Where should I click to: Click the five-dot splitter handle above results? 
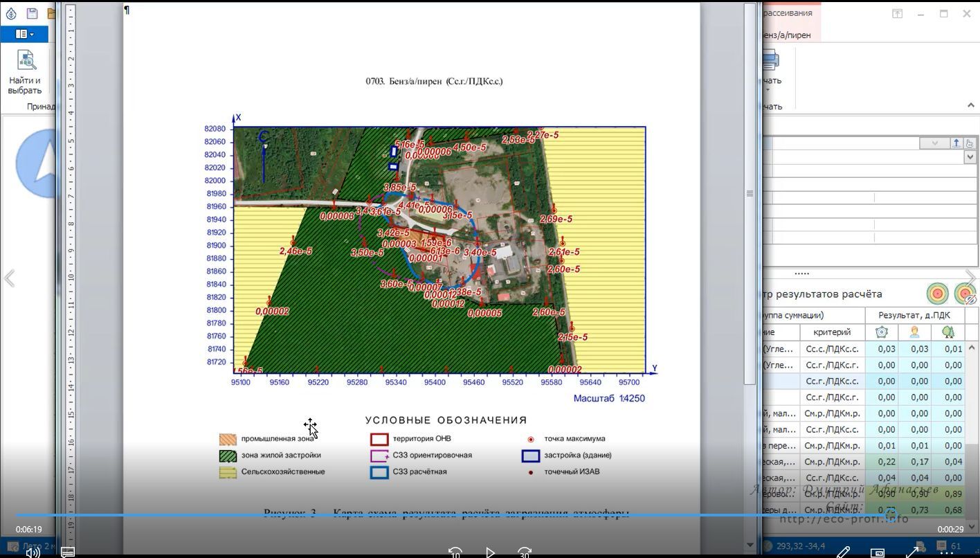click(x=801, y=273)
